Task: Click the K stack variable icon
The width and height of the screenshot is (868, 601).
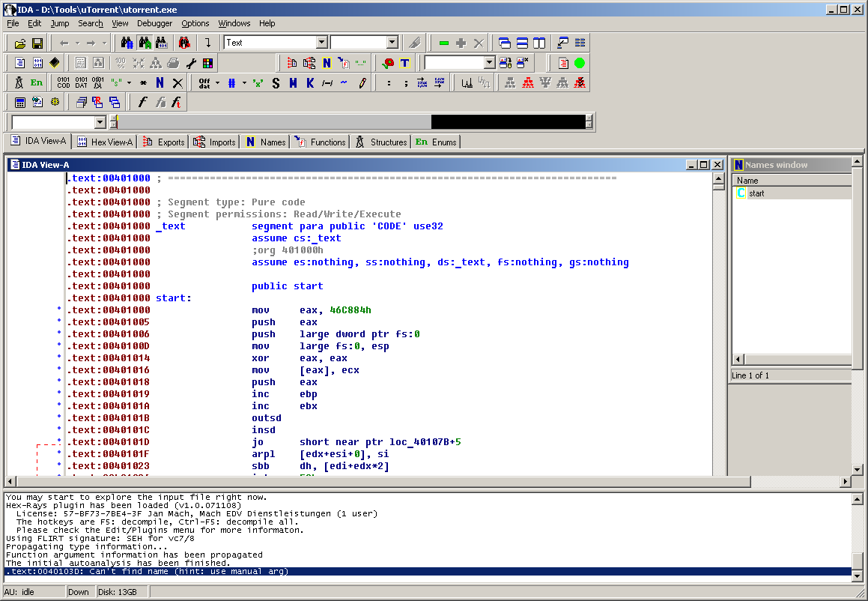Action: click(310, 83)
